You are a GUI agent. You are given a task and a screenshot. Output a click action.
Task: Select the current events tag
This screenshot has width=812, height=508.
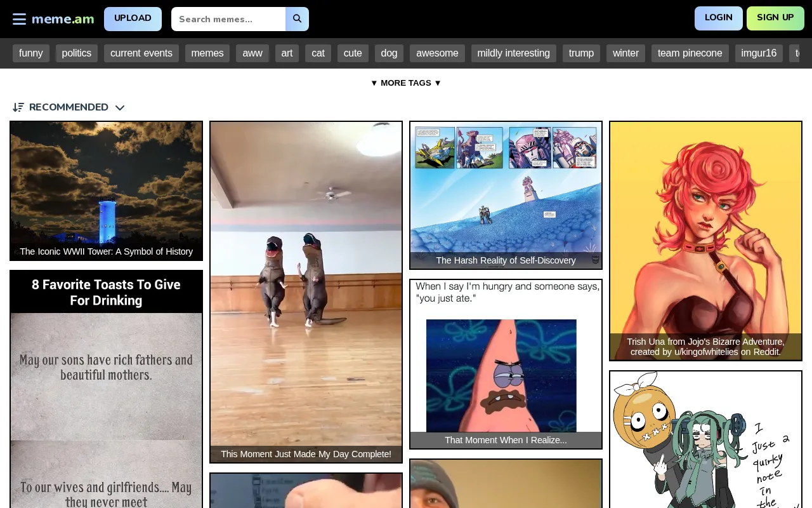click(141, 53)
